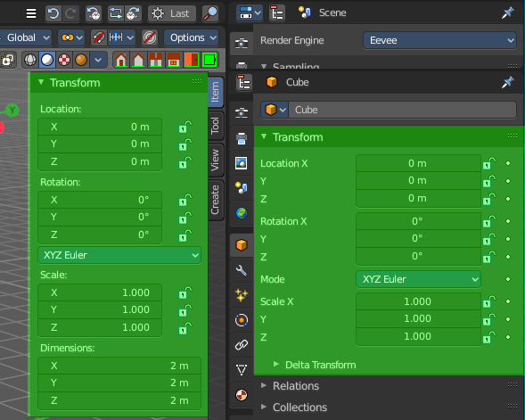Screen dimensions: 525x420
Task: Toggle proportional editing icon
Action: [150, 37]
